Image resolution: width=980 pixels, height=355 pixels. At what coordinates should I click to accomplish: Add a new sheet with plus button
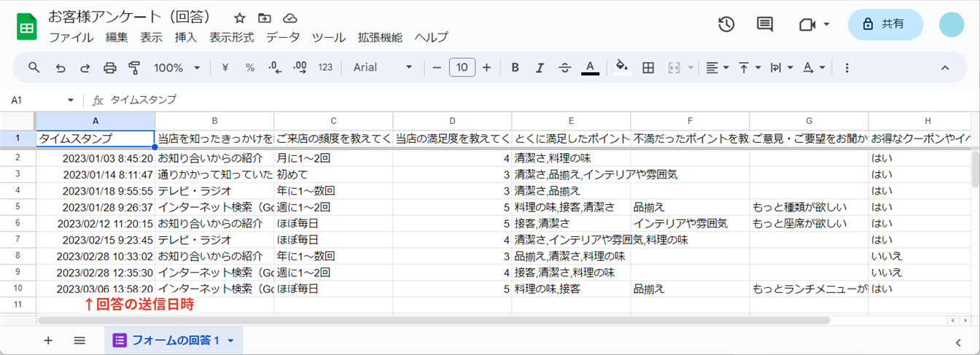[x=48, y=340]
